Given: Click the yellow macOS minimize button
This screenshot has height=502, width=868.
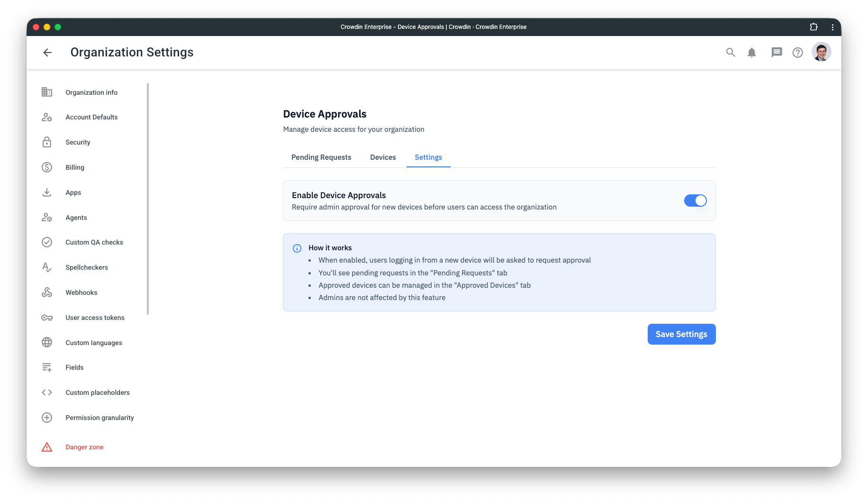Looking at the screenshot, I should click(x=47, y=27).
